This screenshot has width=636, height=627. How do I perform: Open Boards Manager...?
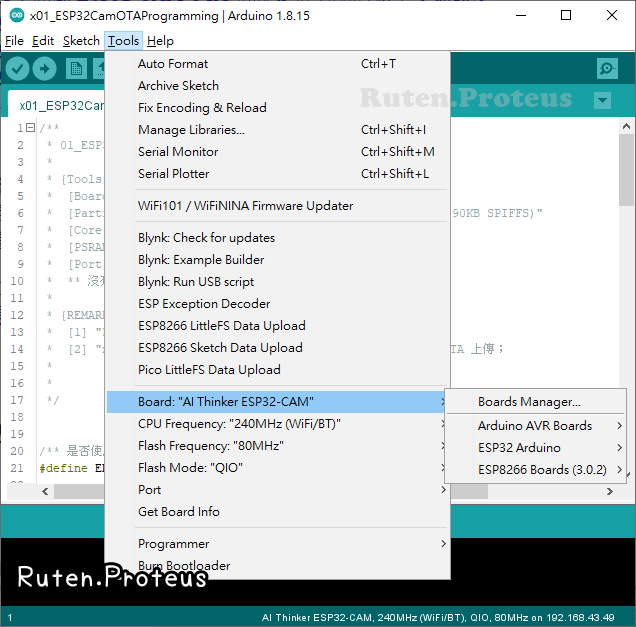pos(535,402)
